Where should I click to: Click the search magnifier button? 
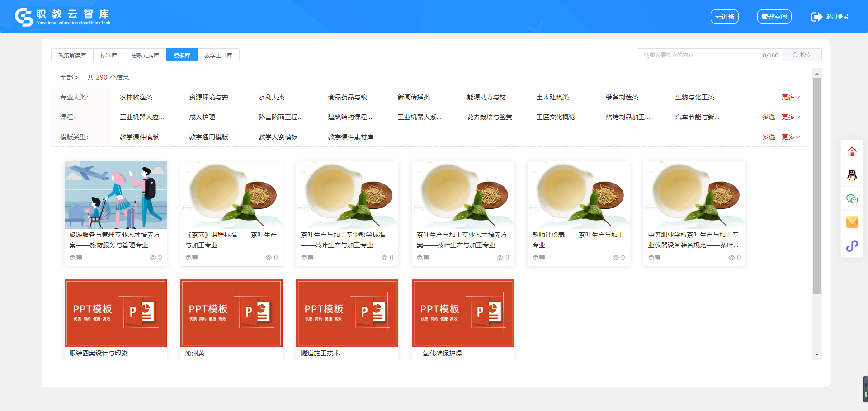802,55
